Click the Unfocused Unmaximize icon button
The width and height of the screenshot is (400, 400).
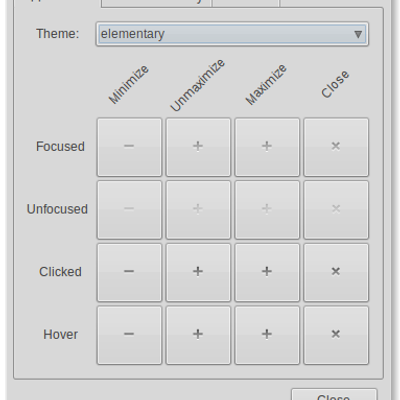(198, 210)
